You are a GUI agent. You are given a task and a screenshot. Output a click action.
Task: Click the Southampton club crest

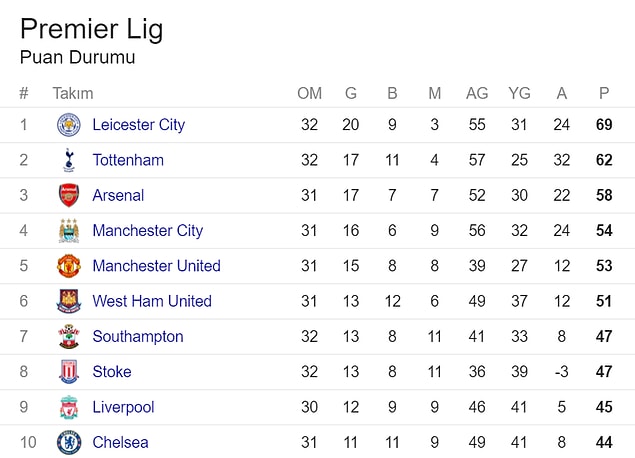[69, 336]
